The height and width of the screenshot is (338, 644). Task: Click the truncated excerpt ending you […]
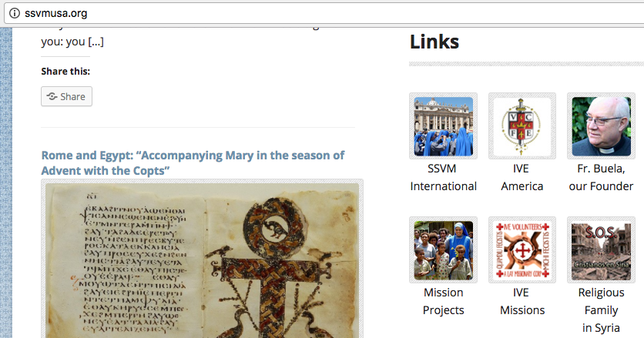(x=72, y=42)
